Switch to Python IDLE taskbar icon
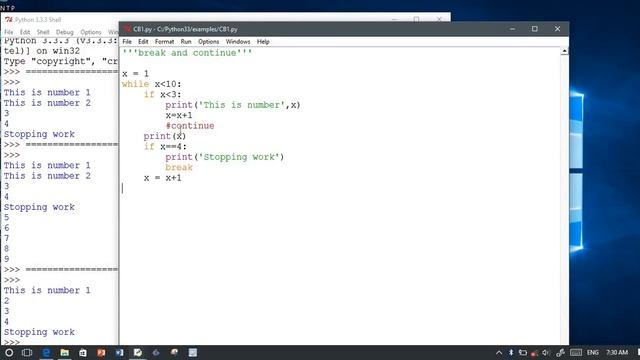Viewport: 640px width, 360px height. point(138,352)
